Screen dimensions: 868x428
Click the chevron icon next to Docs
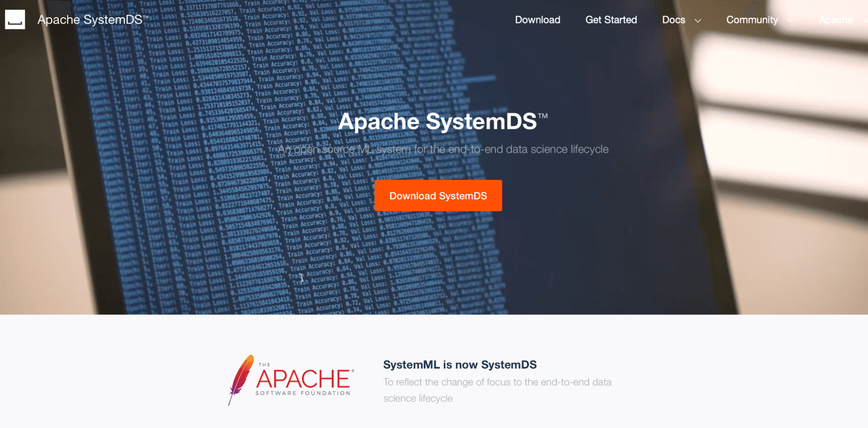[698, 20]
